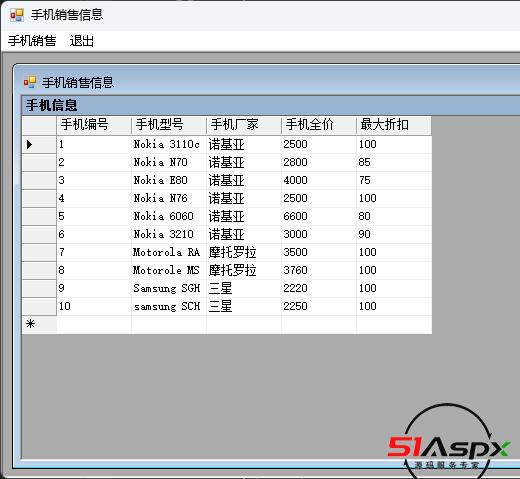Click 诺基亚 cell in the Nokia E80 row
Screen dimensions: 520x479
tap(244, 180)
